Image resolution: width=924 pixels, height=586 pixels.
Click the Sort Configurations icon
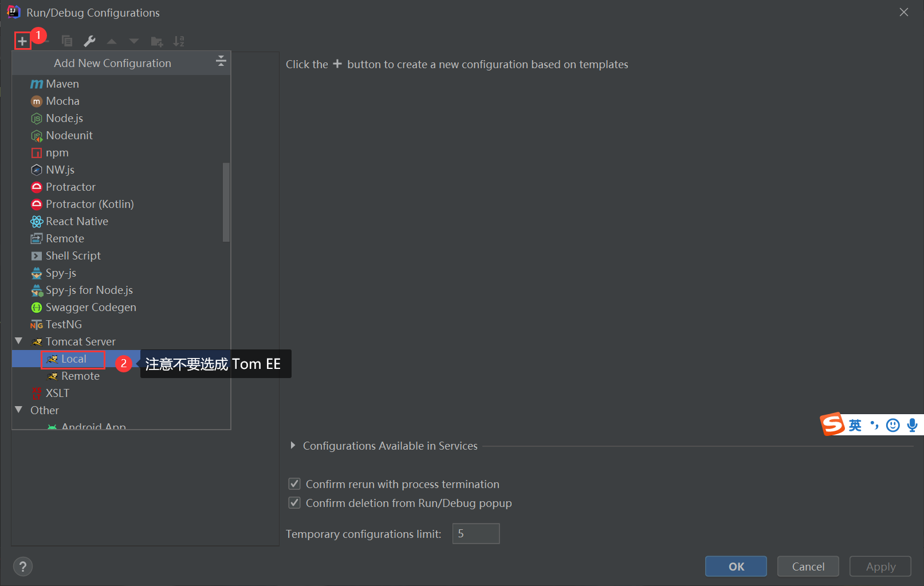[179, 41]
